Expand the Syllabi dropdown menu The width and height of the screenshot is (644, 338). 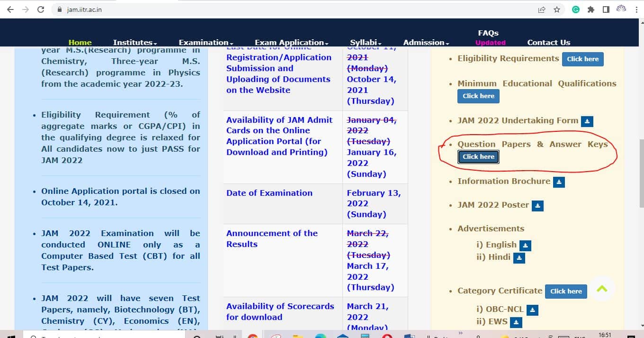tap(366, 42)
